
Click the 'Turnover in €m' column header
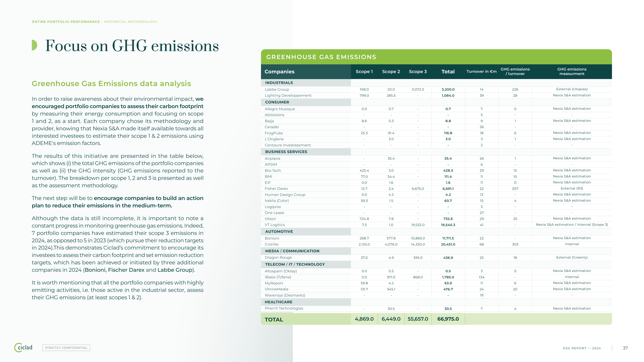[x=482, y=71]
